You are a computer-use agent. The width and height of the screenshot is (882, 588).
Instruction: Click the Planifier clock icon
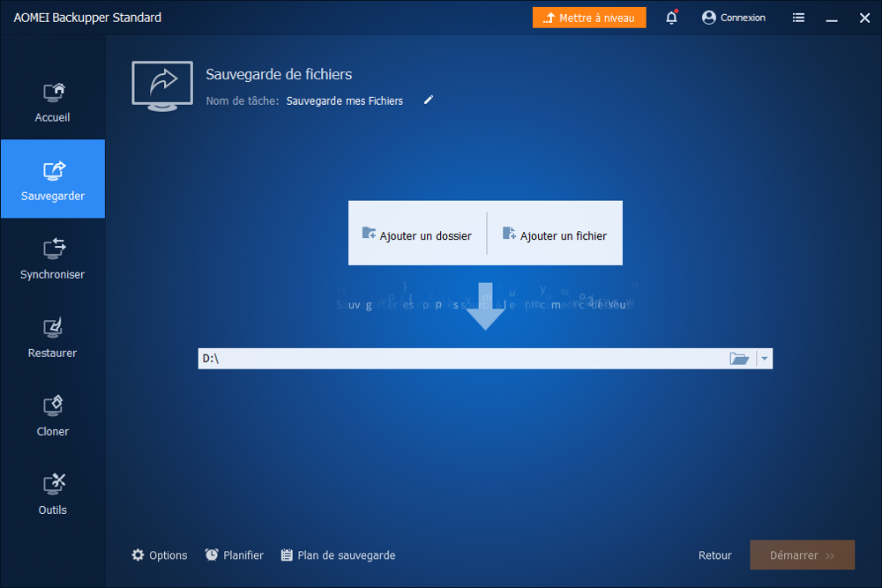pos(212,555)
